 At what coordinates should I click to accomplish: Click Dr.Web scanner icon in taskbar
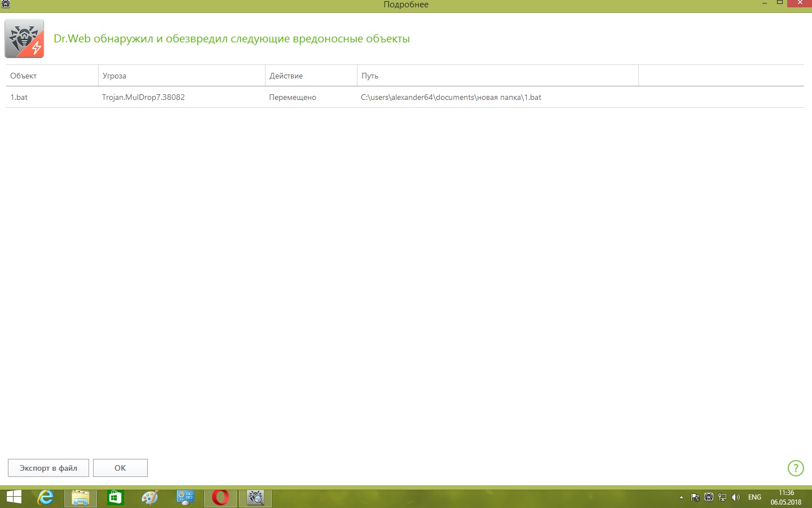pyautogui.click(x=255, y=497)
